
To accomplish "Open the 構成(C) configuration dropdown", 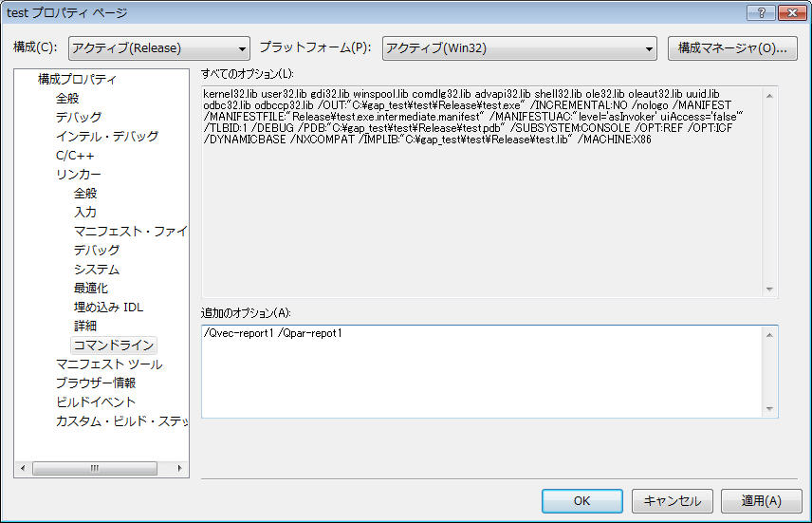I will (159, 48).
